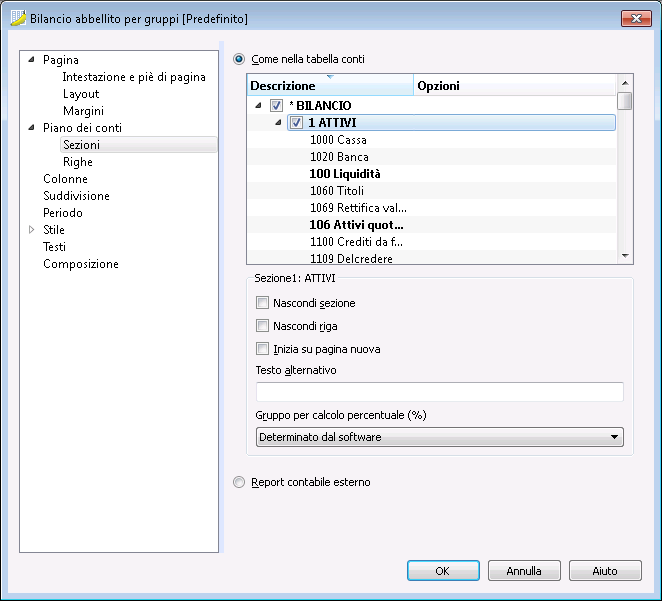Collapse the 'Piano dei conti' tree node
The height and width of the screenshot is (601, 662).
tap(31, 127)
